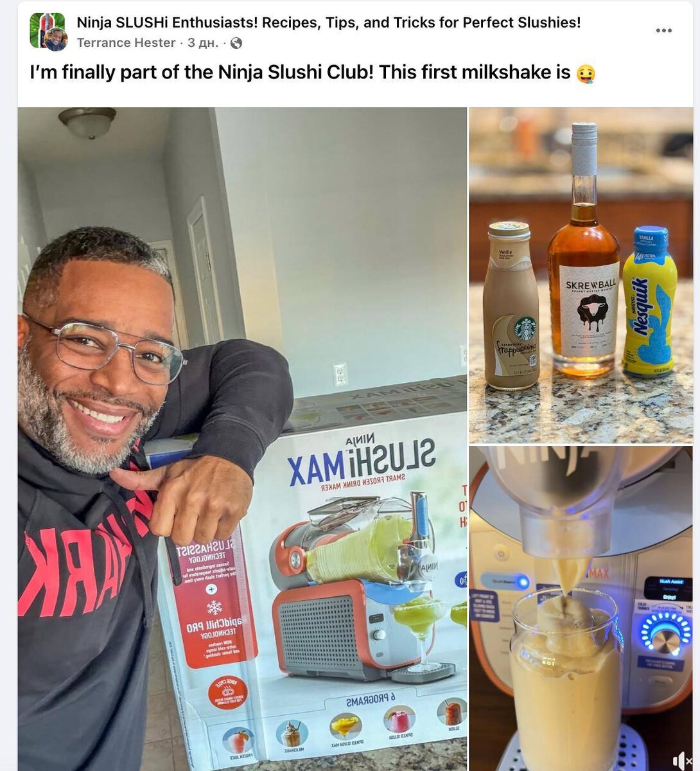Image resolution: width=700 pixels, height=771 pixels.
Task: Open the three-dot post options menu
Action: tap(663, 31)
